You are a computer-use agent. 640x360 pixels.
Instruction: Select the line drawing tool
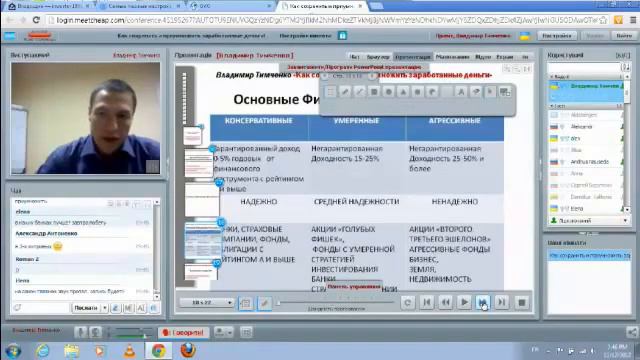[x=360, y=92]
